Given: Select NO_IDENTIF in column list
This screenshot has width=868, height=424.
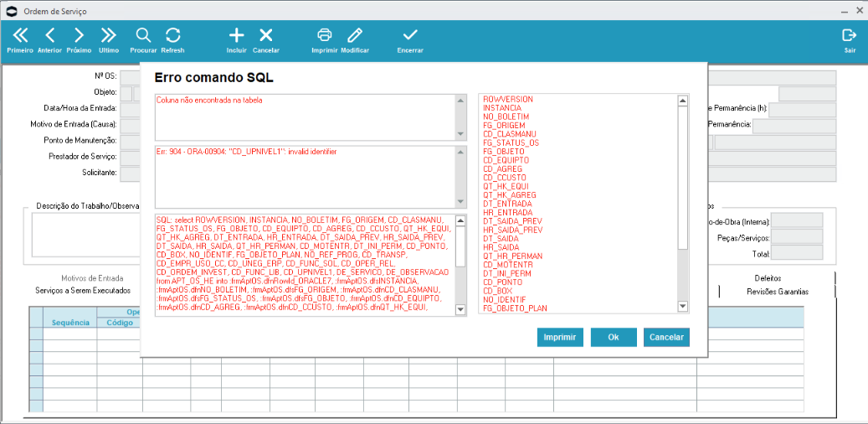Looking at the screenshot, I should [504, 299].
